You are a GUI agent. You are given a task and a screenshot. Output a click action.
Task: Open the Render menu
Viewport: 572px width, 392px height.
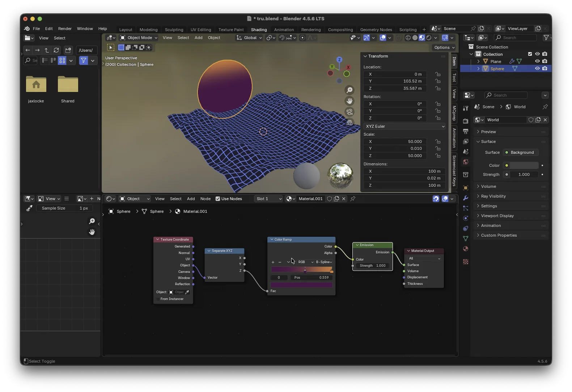pyautogui.click(x=65, y=29)
